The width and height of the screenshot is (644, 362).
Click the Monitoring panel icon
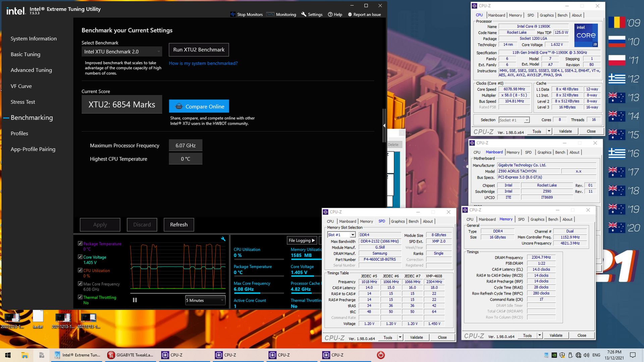click(x=270, y=14)
